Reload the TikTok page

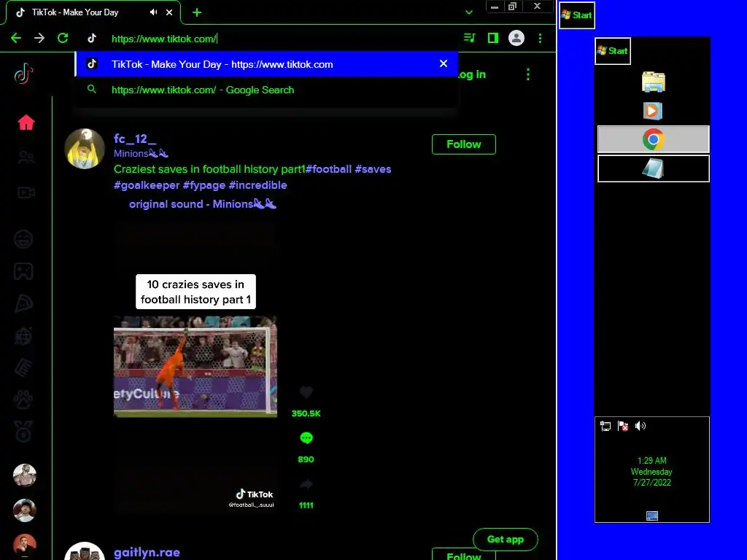pos(63,38)
